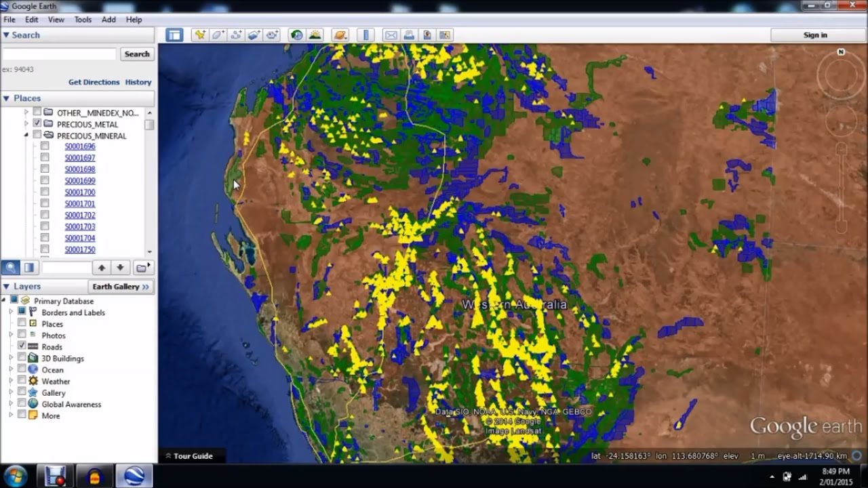The width and height of the screenshot is (868, 488).
Task: Click the add folder icon in Places
Action: [143, 268]
